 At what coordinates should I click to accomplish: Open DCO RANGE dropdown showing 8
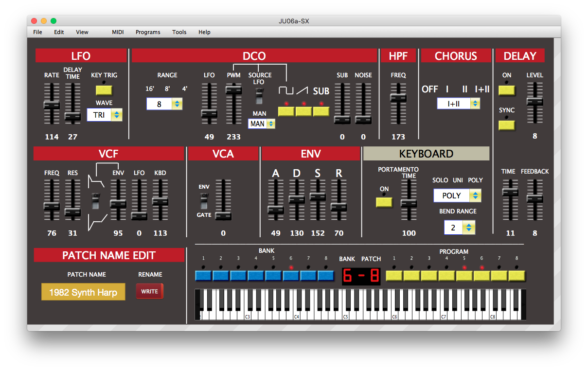(x=164, y=104)
